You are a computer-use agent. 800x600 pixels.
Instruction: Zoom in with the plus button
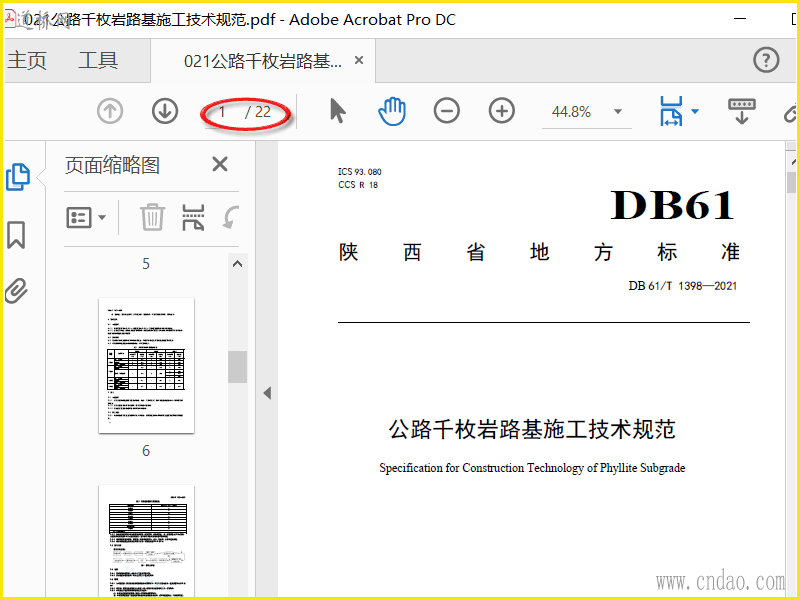coord(502,111)
